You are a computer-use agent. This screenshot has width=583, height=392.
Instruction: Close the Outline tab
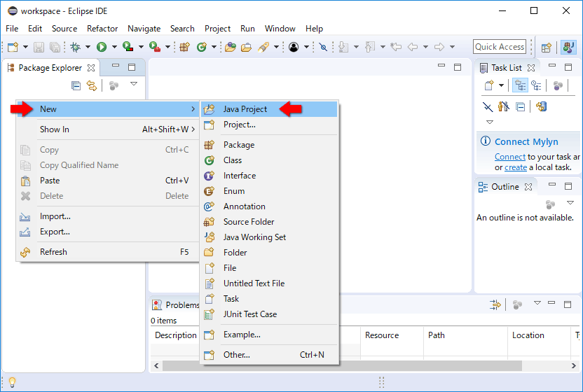click(528, 186)
